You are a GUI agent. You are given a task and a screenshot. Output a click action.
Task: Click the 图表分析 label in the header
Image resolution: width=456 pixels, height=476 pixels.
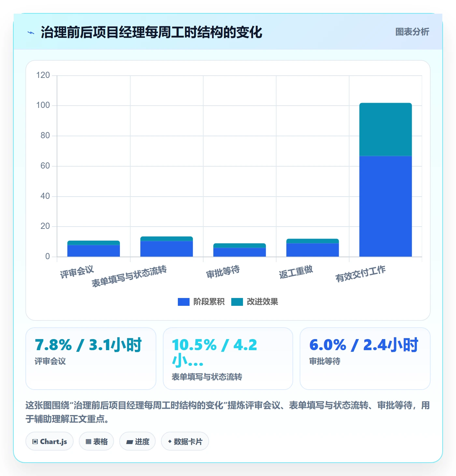(x=412, y=32)
